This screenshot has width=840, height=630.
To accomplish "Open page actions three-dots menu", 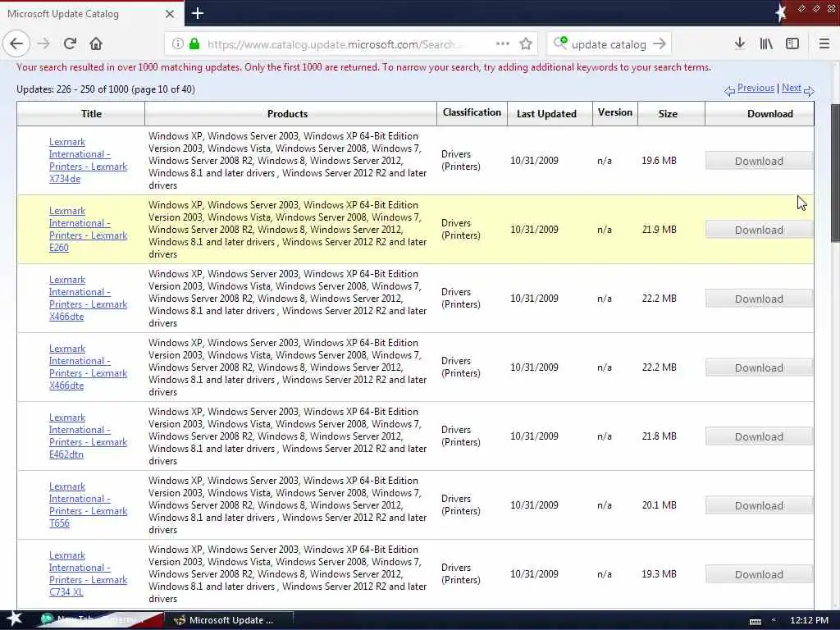I will (x=503, y=44).
